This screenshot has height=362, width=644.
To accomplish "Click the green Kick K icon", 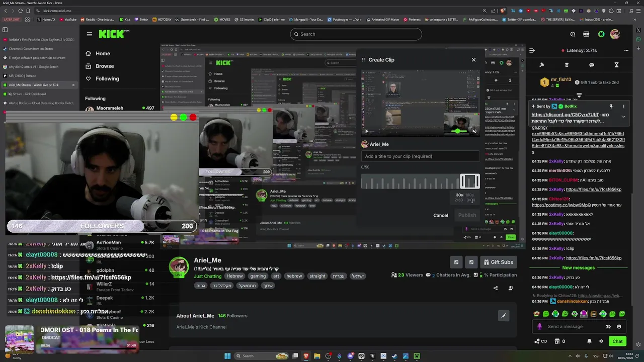I will tap(601, 34).
